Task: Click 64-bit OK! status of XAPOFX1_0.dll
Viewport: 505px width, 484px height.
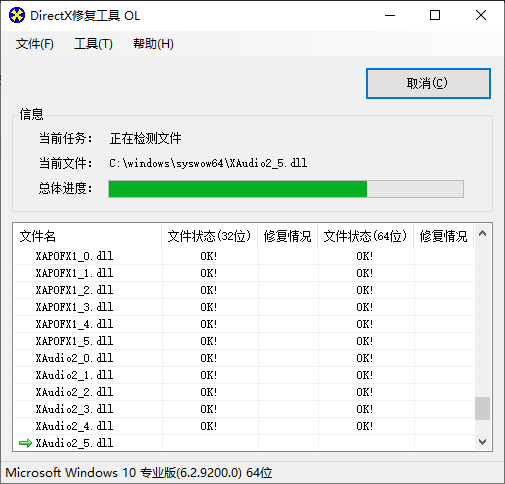Action: pos(365,256)
